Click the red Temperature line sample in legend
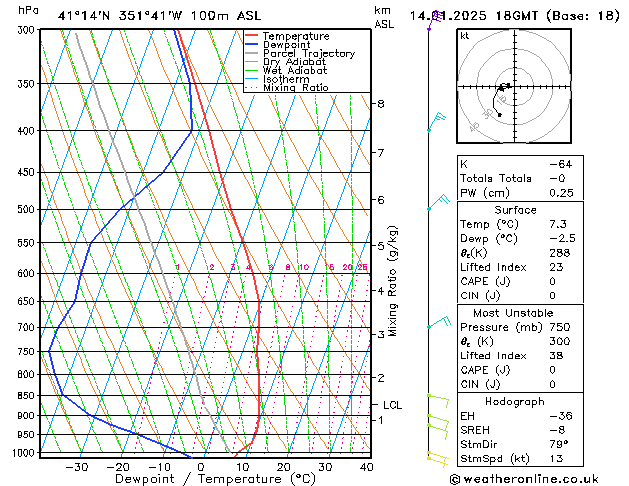The width and height of the screenshot is (629, 486). [252, 36]
